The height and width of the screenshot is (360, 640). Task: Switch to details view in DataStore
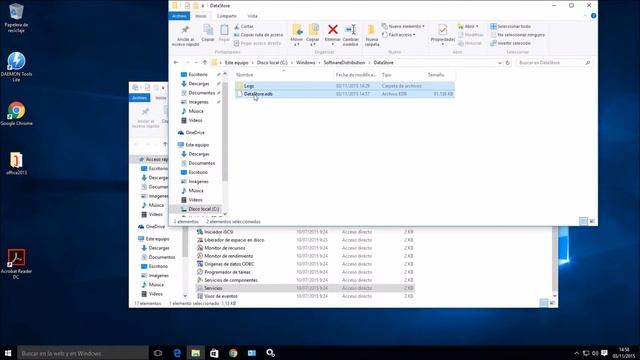pyautogui.click(x=584, y=221)
